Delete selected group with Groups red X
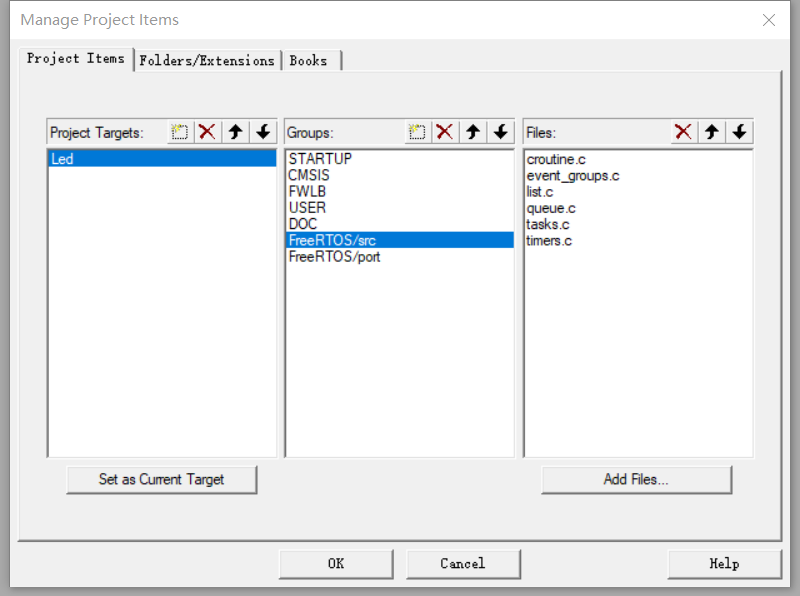The width and height of the screenshot is (800, 596). [x=445, y=132]
